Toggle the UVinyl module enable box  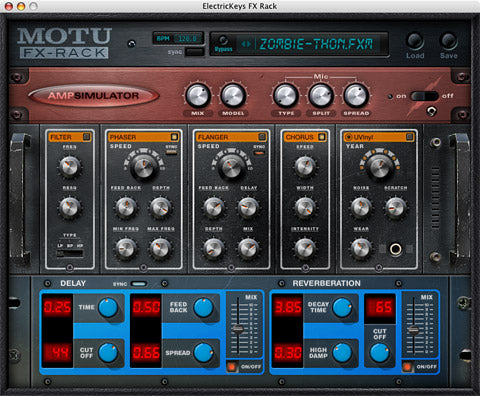click(x=409, y=137)
